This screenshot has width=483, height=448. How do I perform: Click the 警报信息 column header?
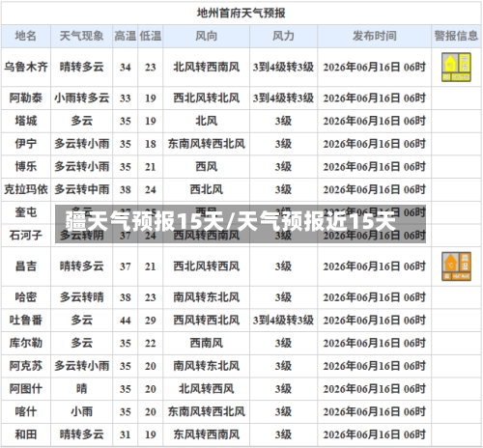(x=456, y=36)
